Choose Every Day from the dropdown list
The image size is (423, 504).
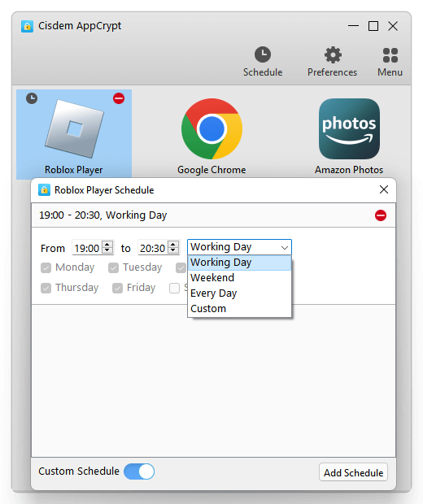[239, 293]
